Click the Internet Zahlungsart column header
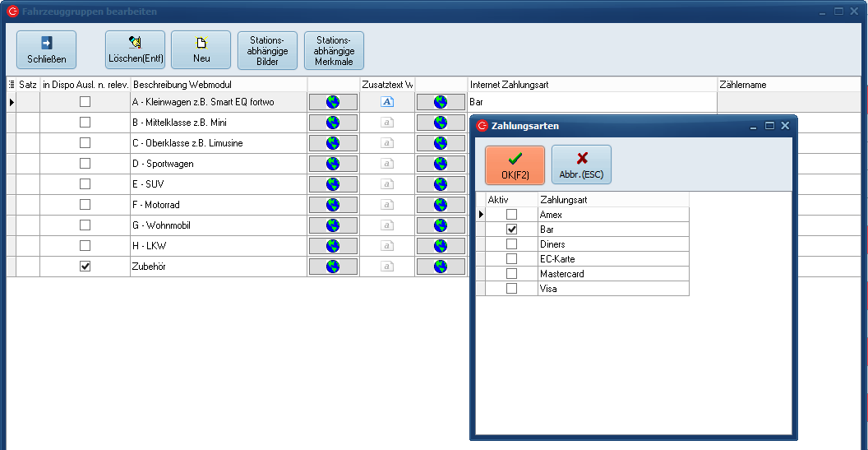The width and height of the screenshot is (868, 450). (592, 85)
